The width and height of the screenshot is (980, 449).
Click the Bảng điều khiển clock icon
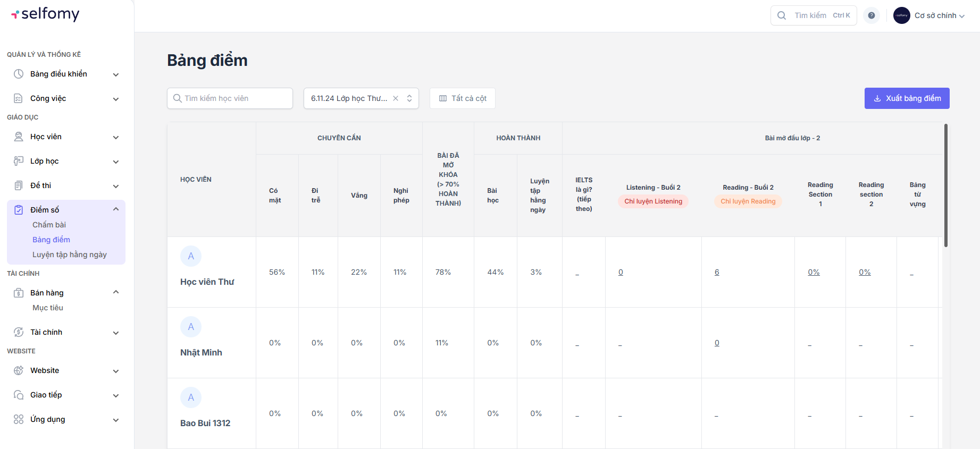[x=19, y=74]
